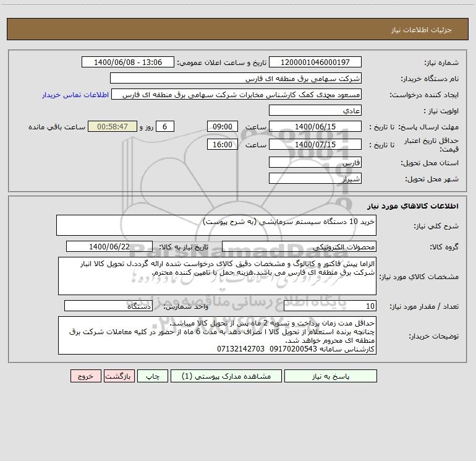Click the label استان محل تحویل
The height and width of the screenshot is (461, 476).
click(430, 163)
